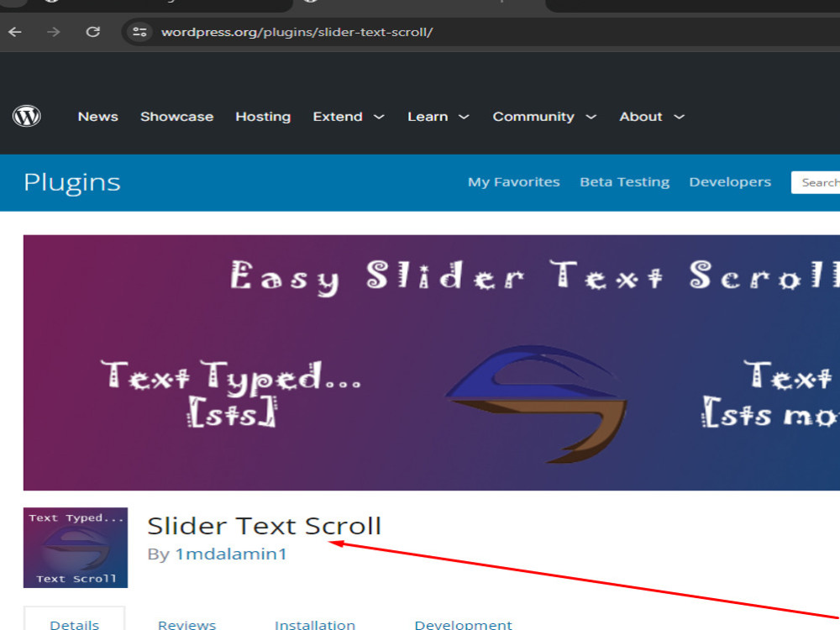Image resolution: width=840 pixels, height=630 pixels.
Task: Switch to the Reviews tab
Action: [187, 624]
